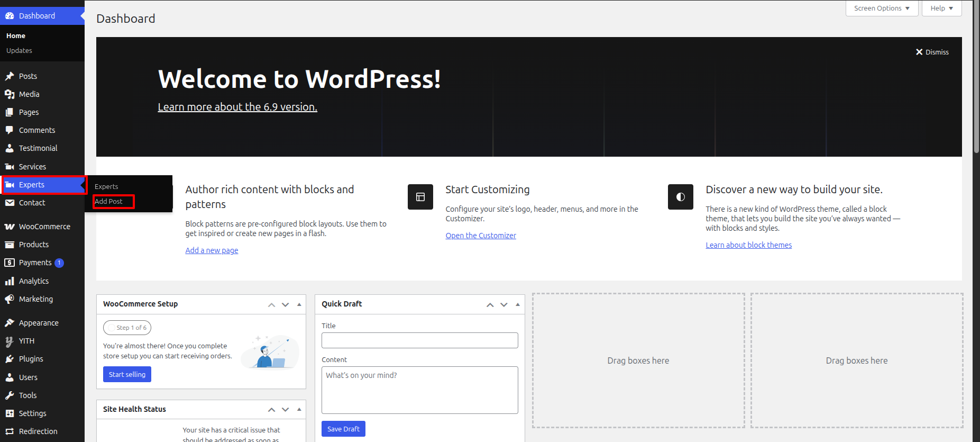Toggle the Site Health Status panel triangle
This screenshot has width=980, height=442.
click(x=299, y=409)
